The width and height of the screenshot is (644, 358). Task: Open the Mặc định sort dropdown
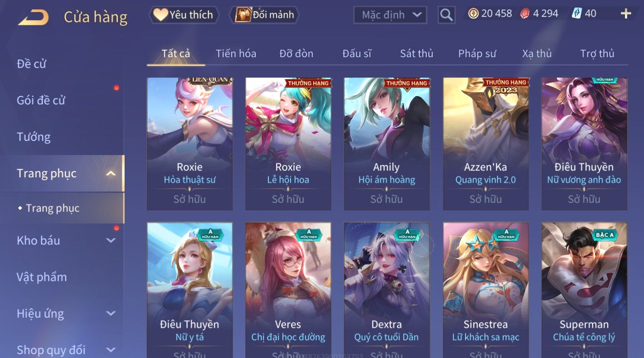click(x=390, y=15)
